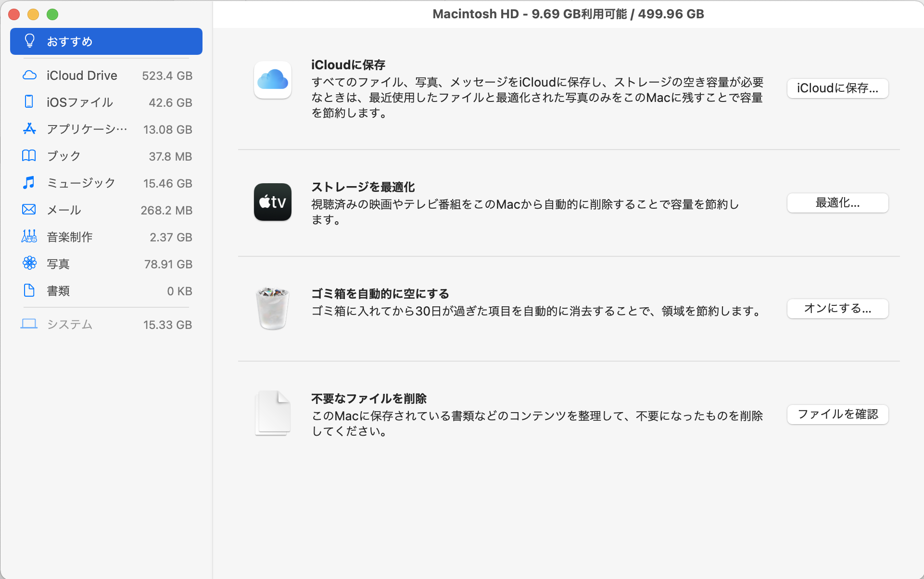Click the 写真 flower icon in sidebar
This screenshot has height=579, width=924.
pyautogui.click(x=29, y=263)
